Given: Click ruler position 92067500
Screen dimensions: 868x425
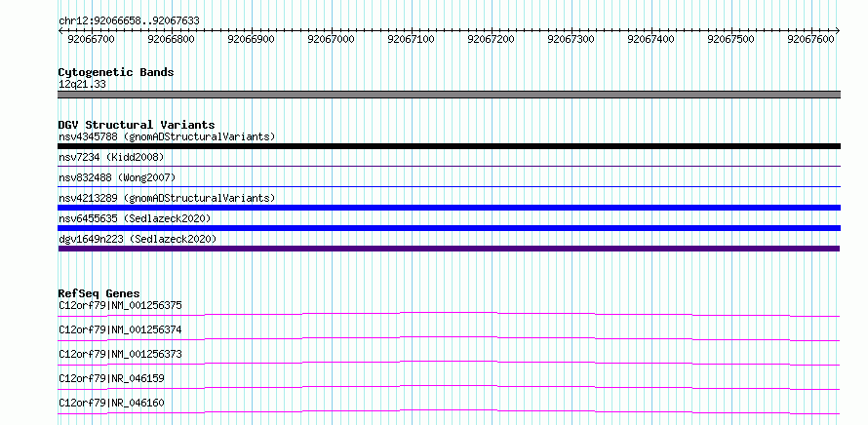Looking at the screenshot, I should tap(731, 39).
